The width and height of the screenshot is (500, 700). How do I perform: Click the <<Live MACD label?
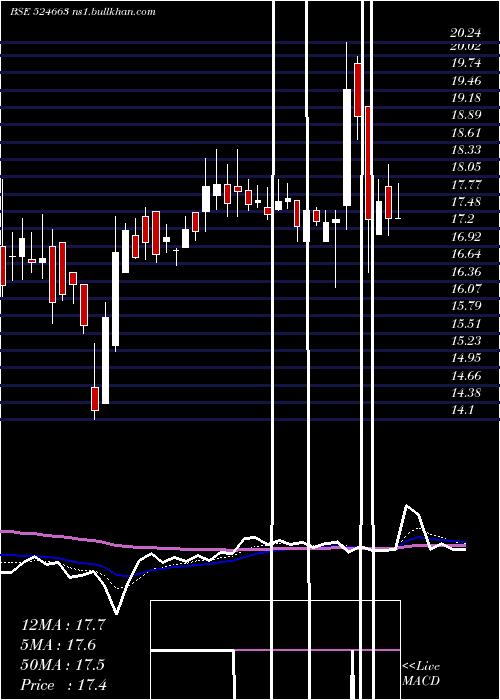[421, 673]
